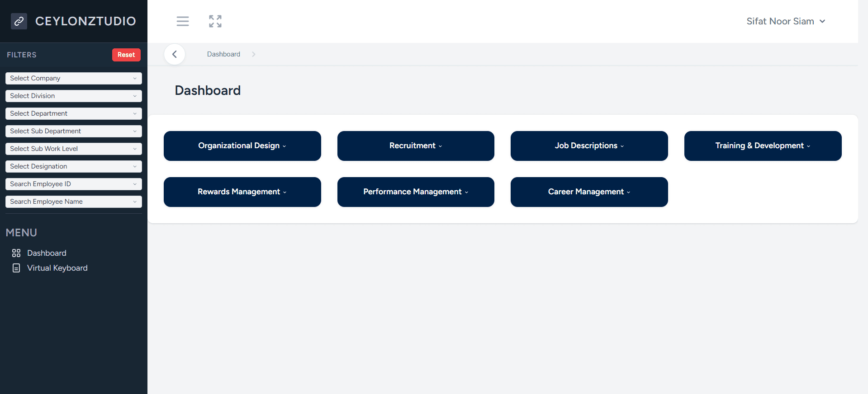Open Virtual Keyboard from sidebar menu
The height and width of the screenshot is (394, 868).
coord(57,268)
